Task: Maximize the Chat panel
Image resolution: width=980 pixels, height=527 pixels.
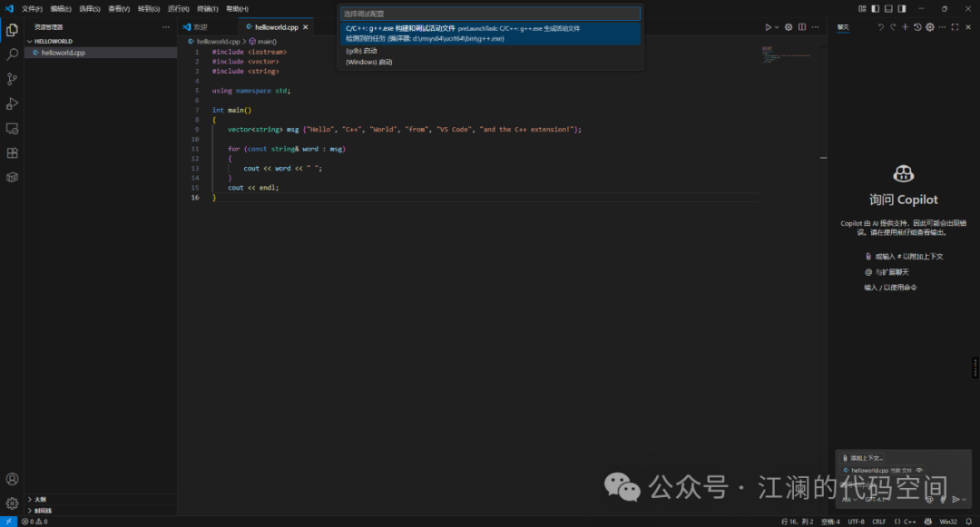Action: tap(955, 27)
